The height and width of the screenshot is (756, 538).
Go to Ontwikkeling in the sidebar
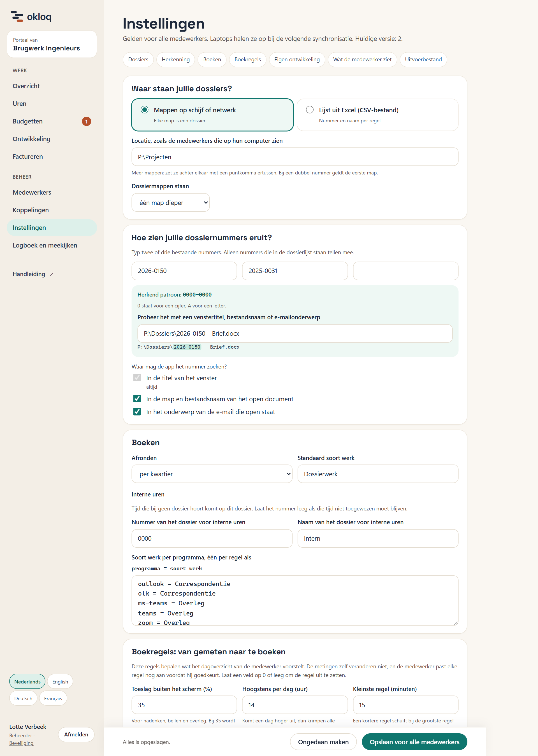coord(52,139)
